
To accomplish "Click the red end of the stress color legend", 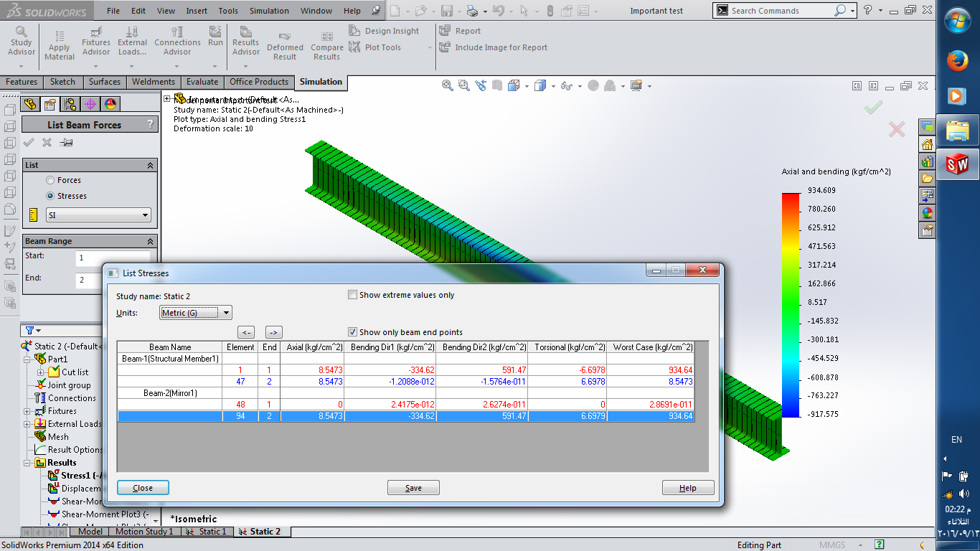I will pyautogui.click(x=791, y=197).
